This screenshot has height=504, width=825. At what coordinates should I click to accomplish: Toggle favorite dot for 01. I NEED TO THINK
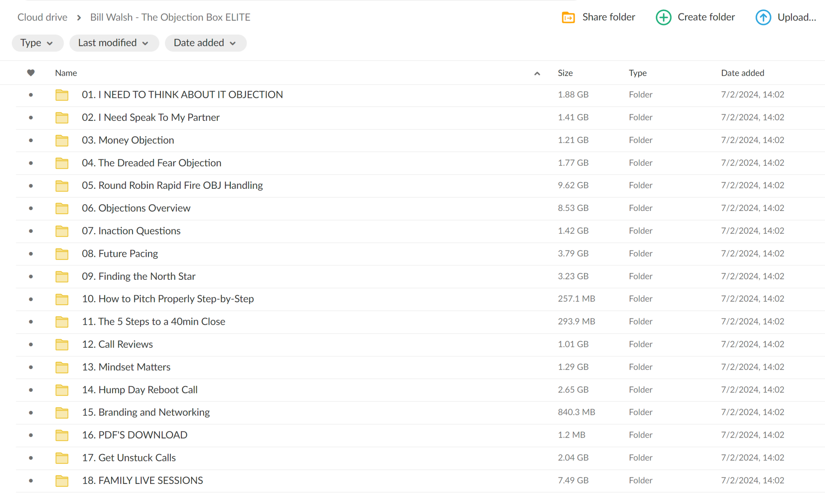31,95
